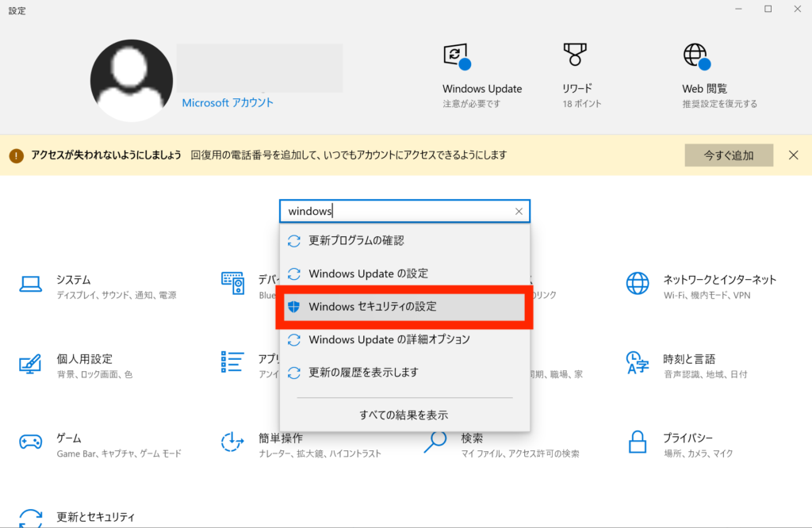The height and width of the screenshot is (528, 812).
Task: Click the 背景、ロック画面、色 description
Action: (x=95, y=374)
